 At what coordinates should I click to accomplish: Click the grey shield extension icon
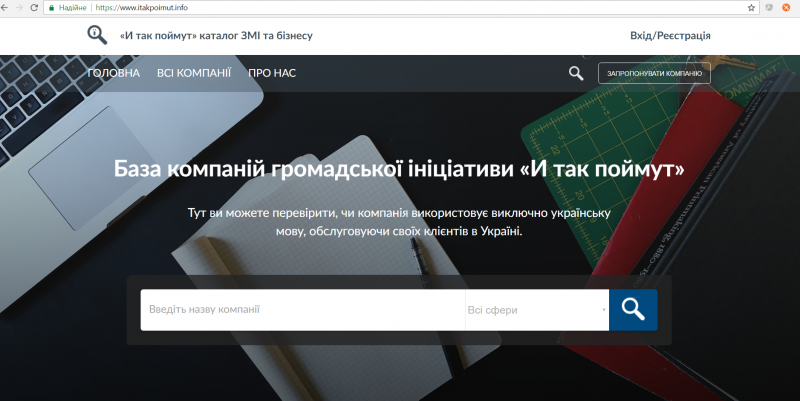point(769,8)
